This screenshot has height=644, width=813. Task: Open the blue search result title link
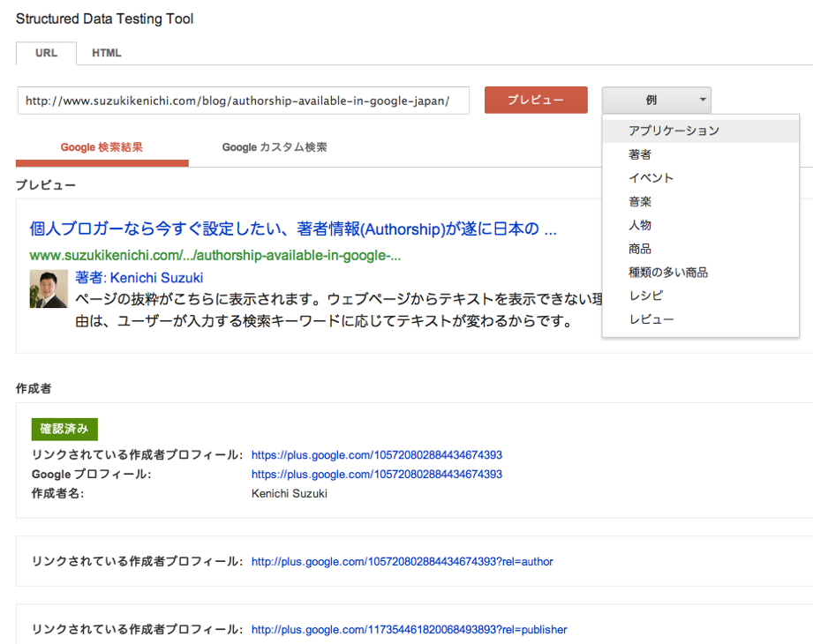click(293, 228)
